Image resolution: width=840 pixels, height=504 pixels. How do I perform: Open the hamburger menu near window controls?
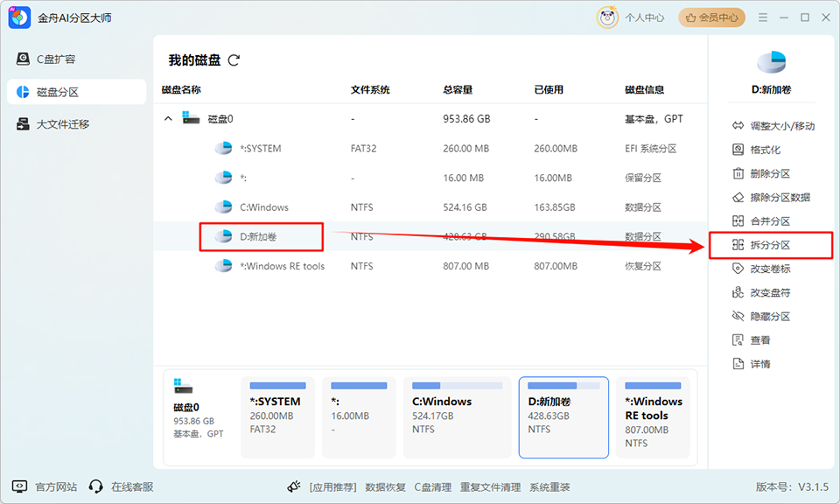(x=763, y=17)
